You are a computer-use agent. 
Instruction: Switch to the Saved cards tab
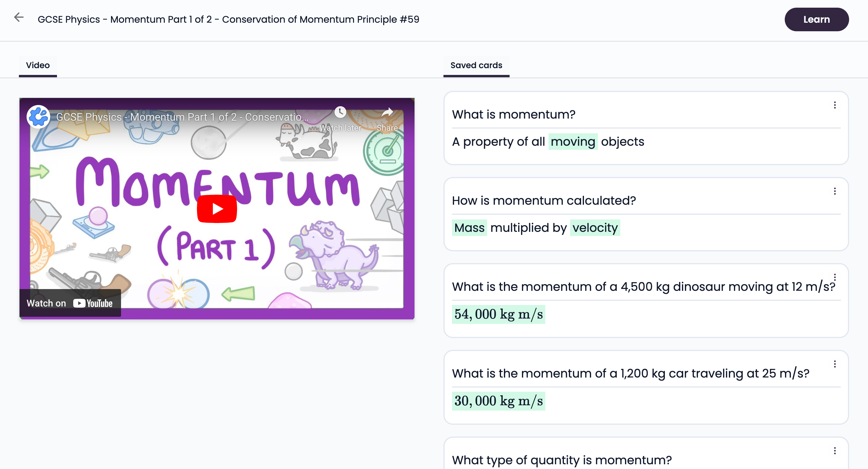(x=476, y=65)
